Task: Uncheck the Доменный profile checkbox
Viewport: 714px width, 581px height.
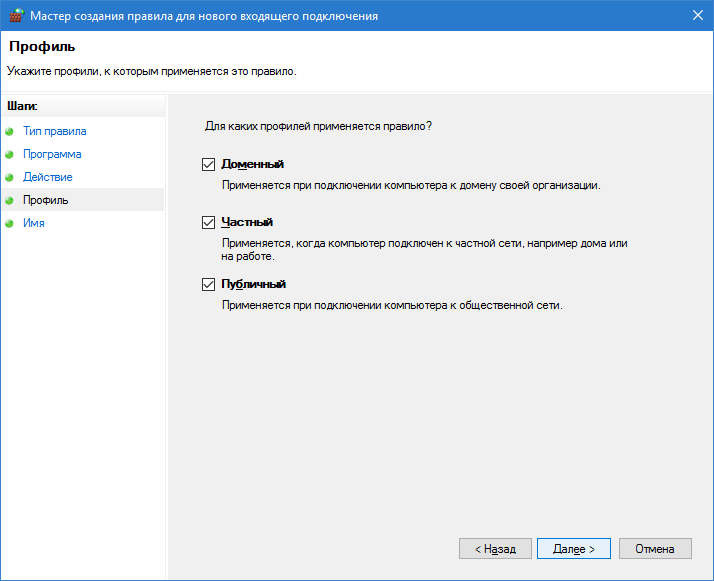Action: 208,164
